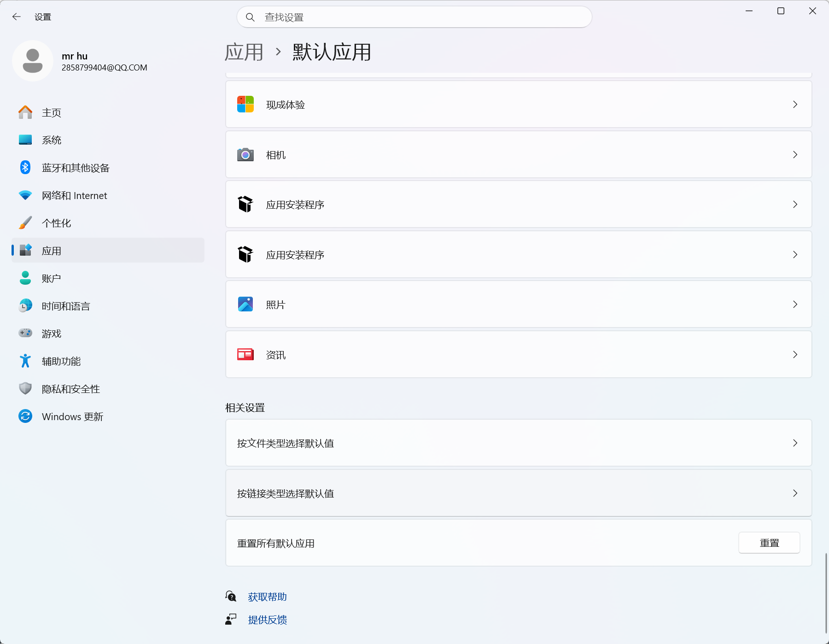The width and height of the screenshot is (829, 644).
Task: Click the 重置所有默认应用 label
Action: coord(276,544)
